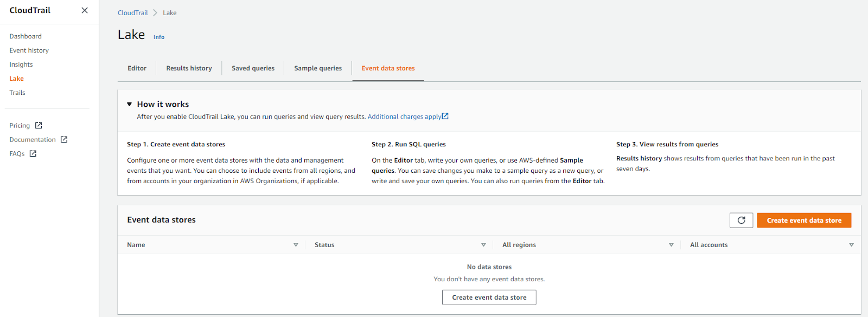Click the refresh event data stores button
Viewport: 868px width, 317px height.
[x=741, y=220]
